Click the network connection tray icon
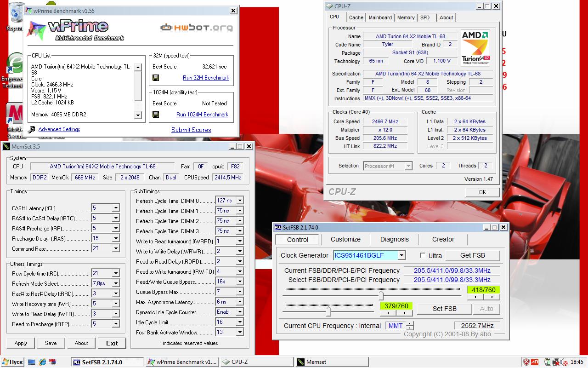The image size is (588, 368). (556, 362)
